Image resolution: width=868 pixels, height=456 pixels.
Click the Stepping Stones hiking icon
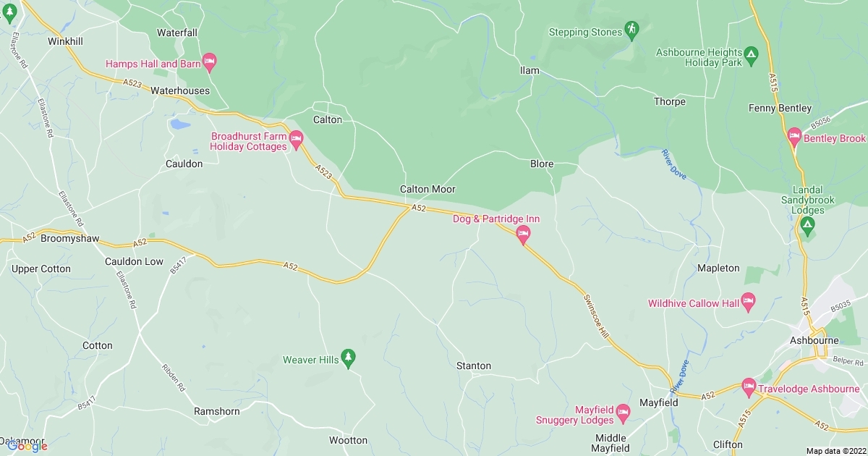[x=632, y=30]
